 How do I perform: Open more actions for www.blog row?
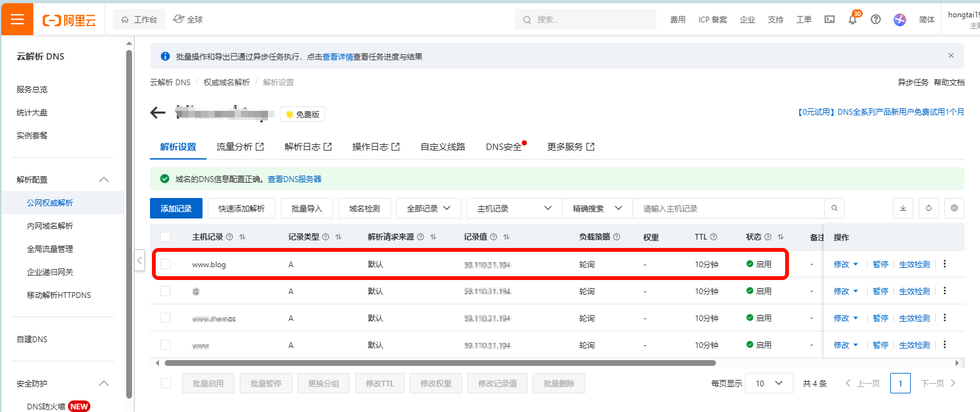944,264
